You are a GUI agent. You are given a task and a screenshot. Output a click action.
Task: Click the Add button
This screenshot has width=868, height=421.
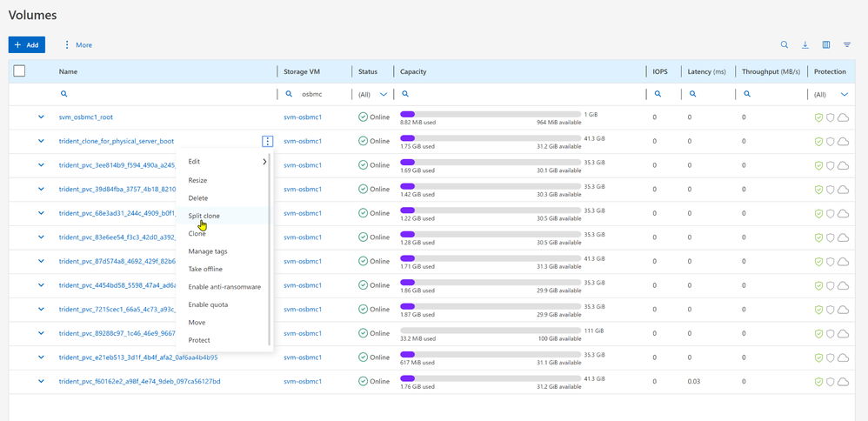click(x=27, y=44)
